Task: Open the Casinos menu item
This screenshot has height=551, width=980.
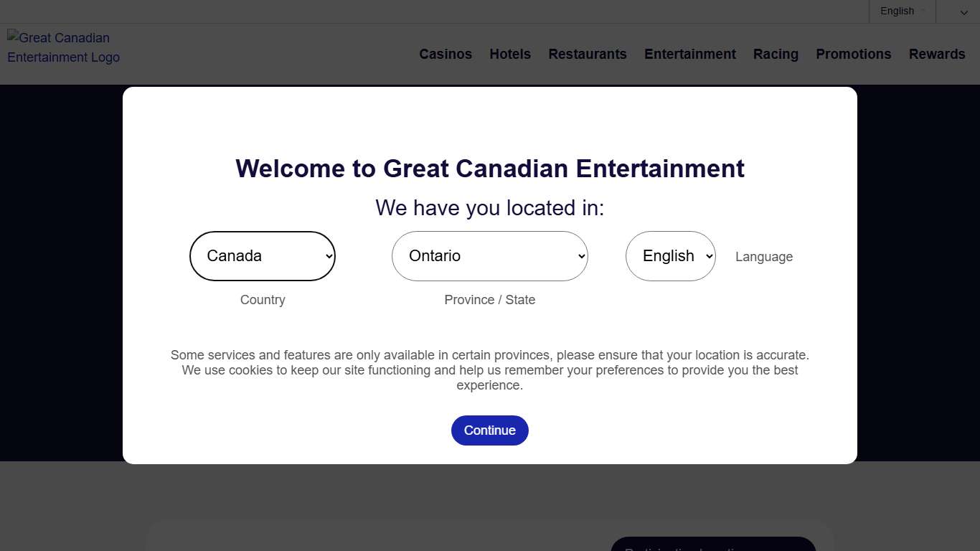Action: (446, 55)
